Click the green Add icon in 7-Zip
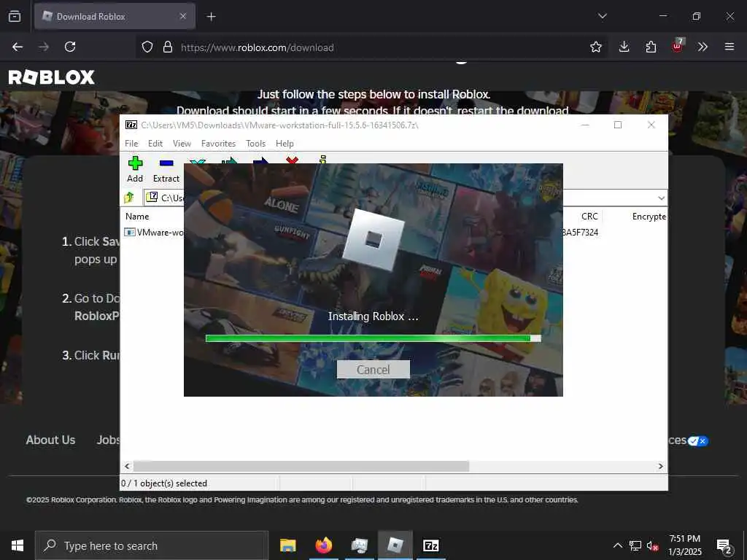Image resolution: width=747 pixels, height=560 pixels. (135, 163)
